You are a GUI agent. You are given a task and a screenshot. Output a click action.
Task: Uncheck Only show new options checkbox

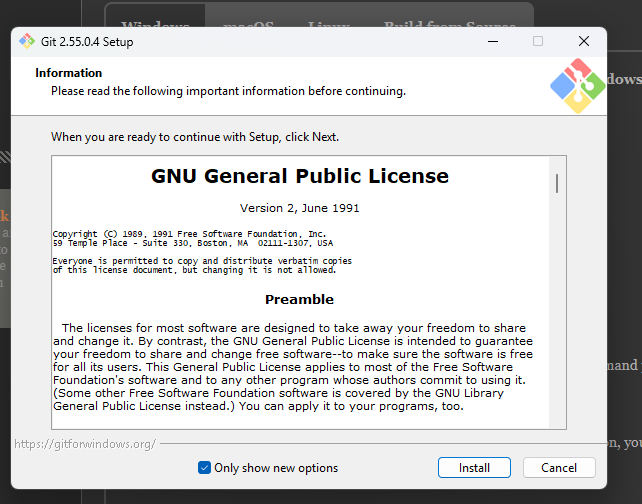tap(204, 468)
